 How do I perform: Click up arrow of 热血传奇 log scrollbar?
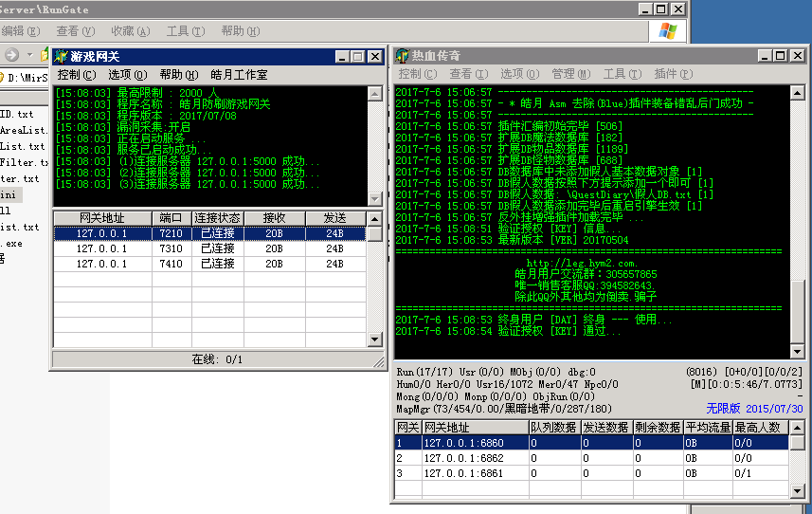tap(798, 93)
